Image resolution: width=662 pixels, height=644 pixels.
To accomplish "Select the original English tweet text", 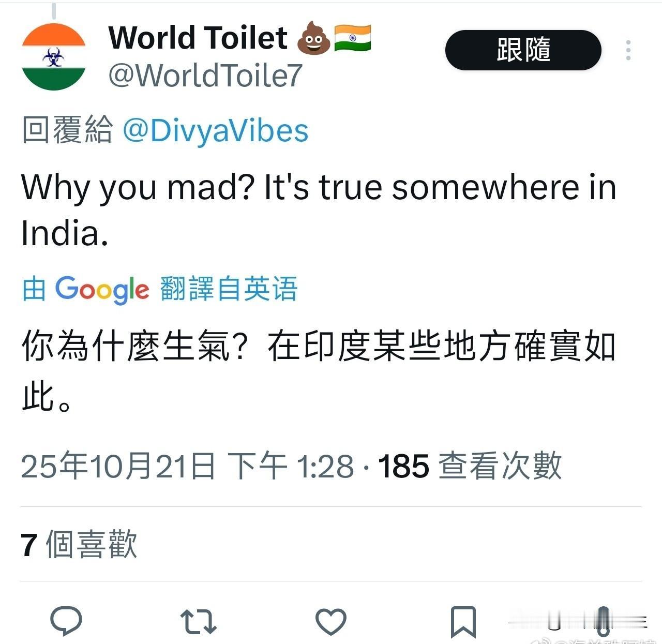I will tap(319, 209).
